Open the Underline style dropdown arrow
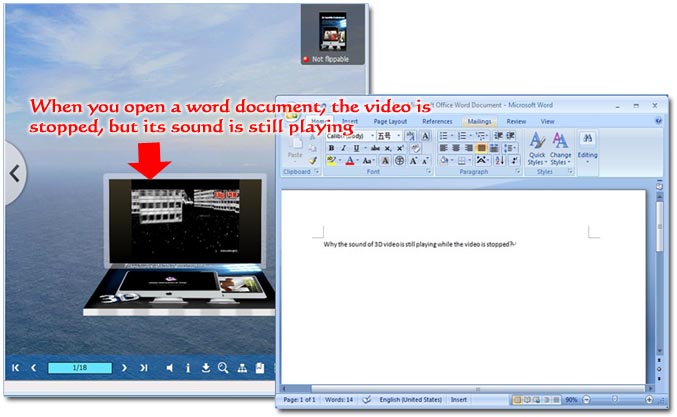677x417 pixels. pos(365,148)
